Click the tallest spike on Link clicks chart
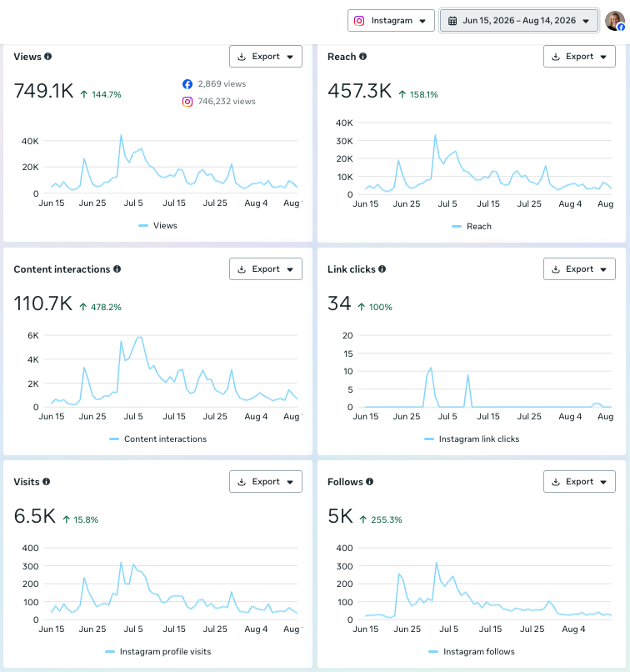The image size is (630, 672). (431, 369)
